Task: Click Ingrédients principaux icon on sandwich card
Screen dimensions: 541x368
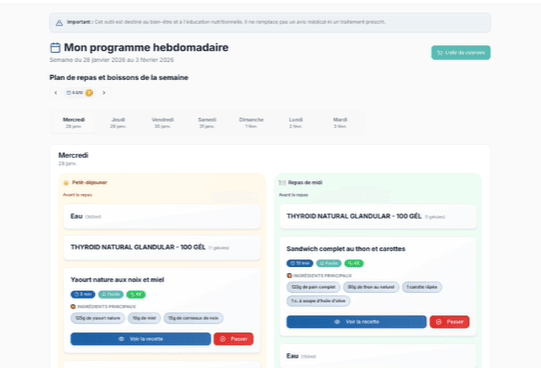Action: 289,276
